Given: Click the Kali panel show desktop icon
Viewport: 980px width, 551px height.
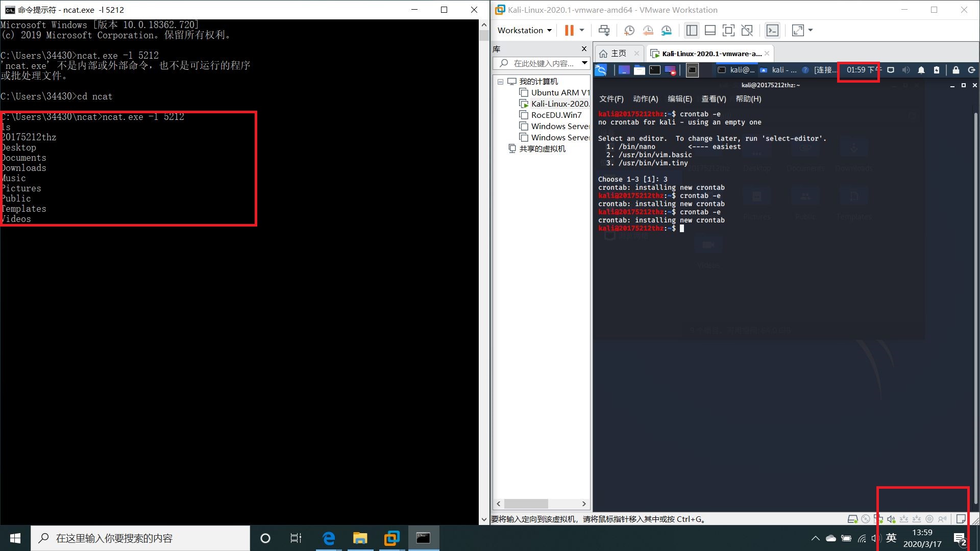Looking at the screenshot, I should click(x=624, y=70).
